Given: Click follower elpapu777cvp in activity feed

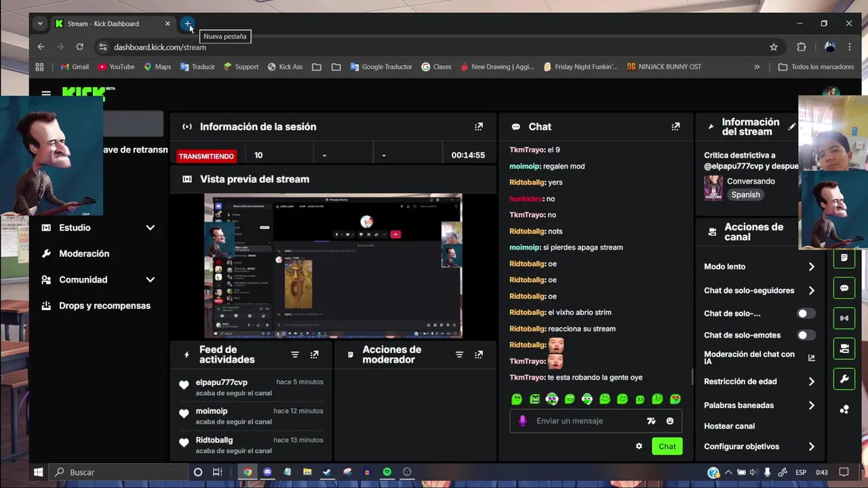Looking at the screenshot, I should [222, 382].
